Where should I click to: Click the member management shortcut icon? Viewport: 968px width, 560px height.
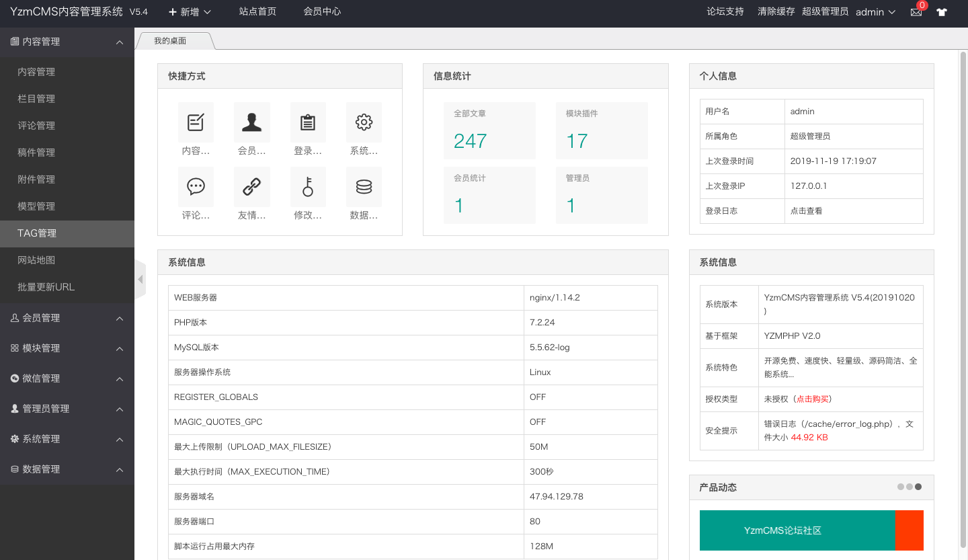[251, 122]
